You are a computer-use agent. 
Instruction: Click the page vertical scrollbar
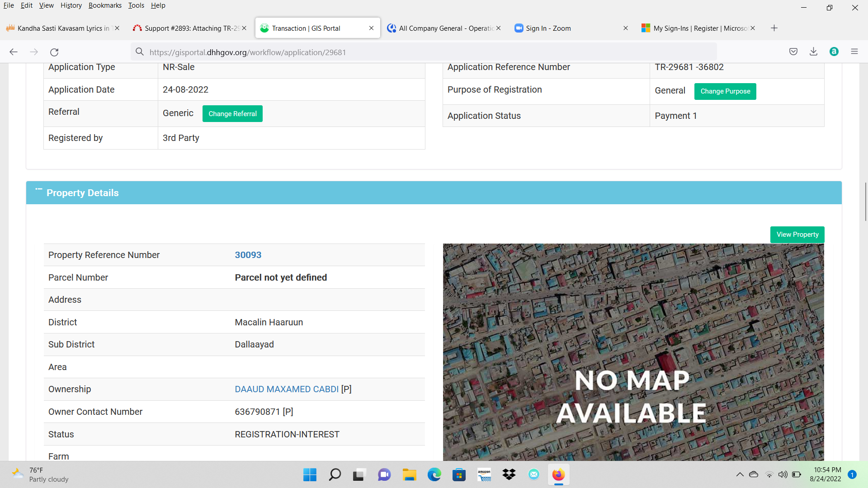tap(865, 202)
